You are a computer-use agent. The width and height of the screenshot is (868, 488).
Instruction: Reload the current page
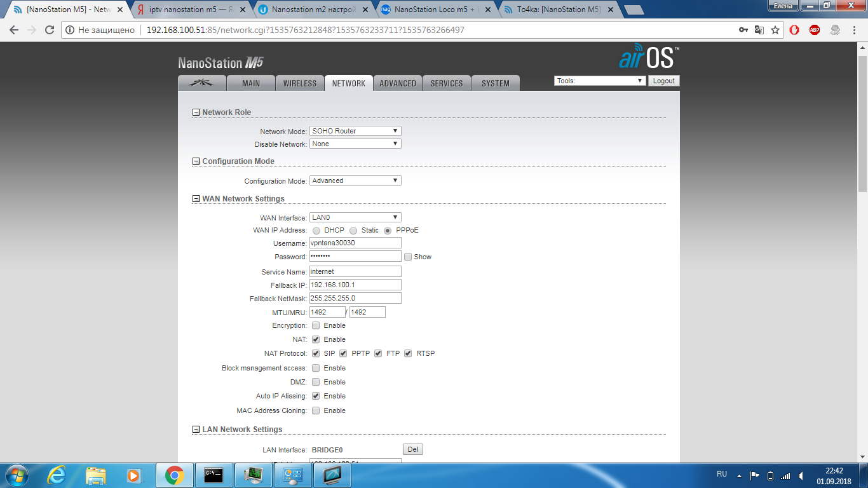coord(50,30)
